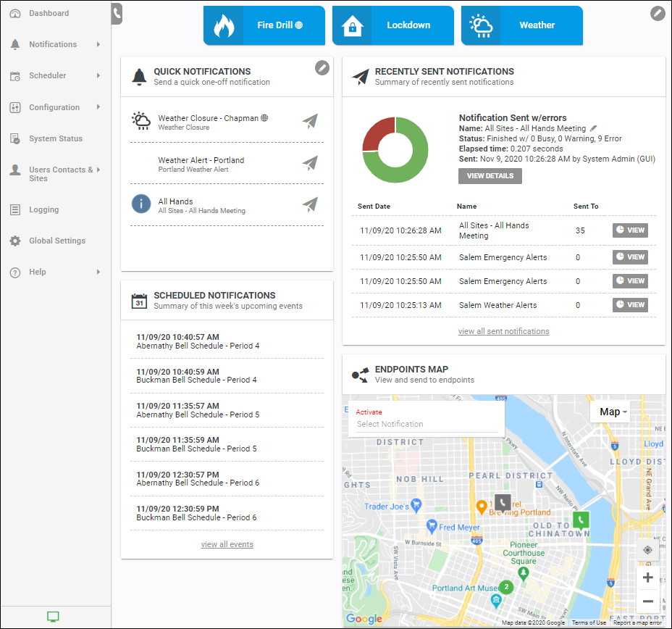
Task: Send Weather Alert - Portland quick notification
Action: (310, 163)
